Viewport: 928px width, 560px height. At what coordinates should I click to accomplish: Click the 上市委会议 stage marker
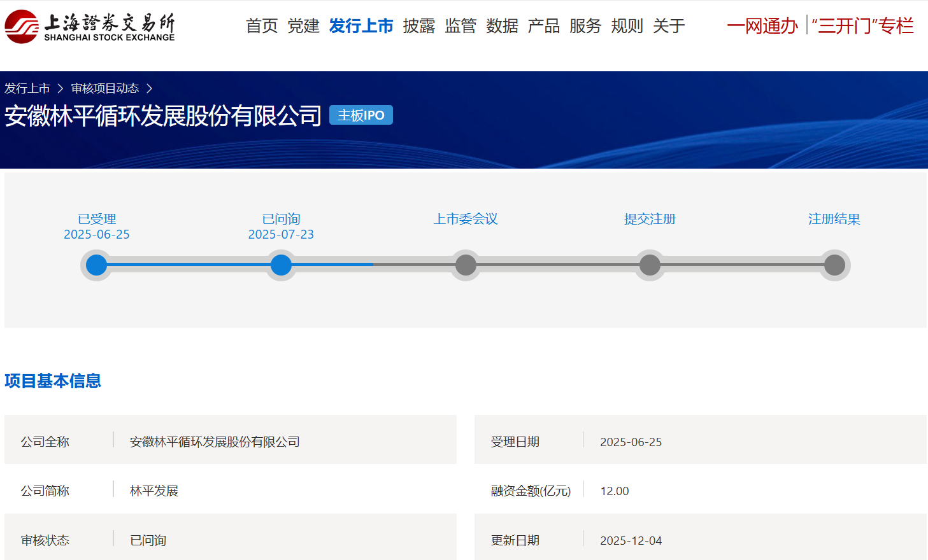(x=466, y=265)
